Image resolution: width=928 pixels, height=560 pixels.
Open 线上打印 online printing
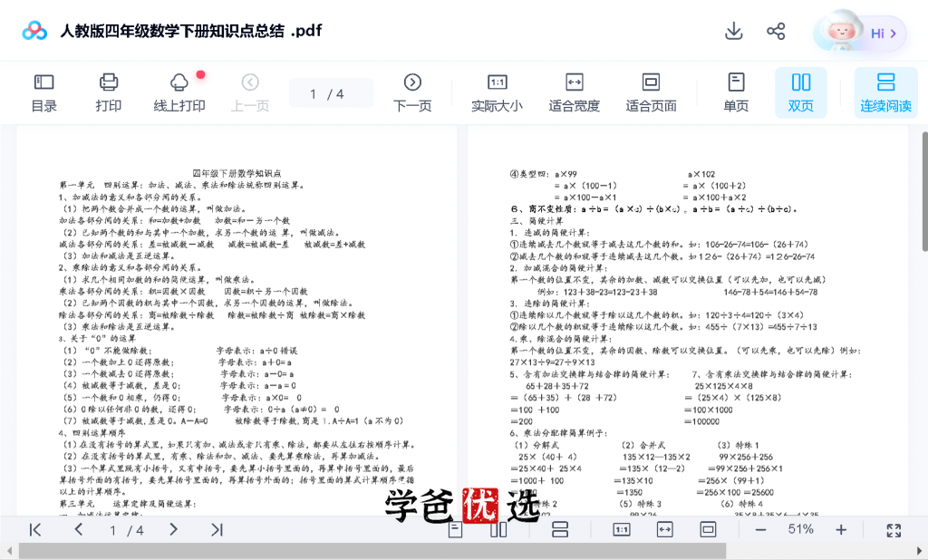click(x=179, y=93)
